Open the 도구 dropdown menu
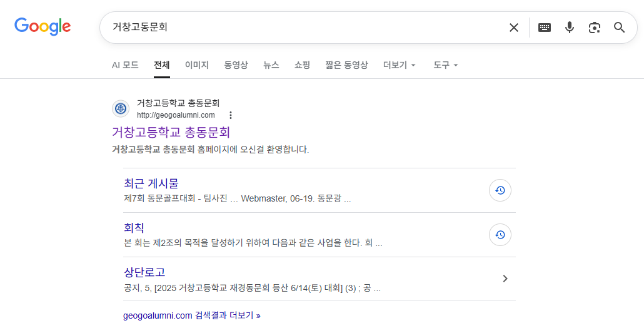 (446, 65)
